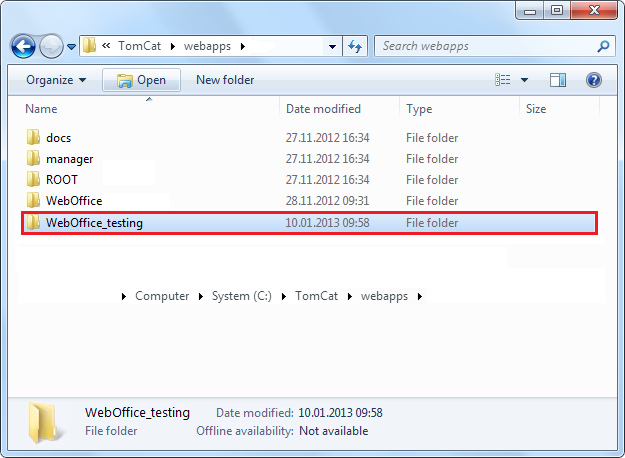625x458 pixels.
Task: Change view with the view icon
Action: click(x=503, y=80)
